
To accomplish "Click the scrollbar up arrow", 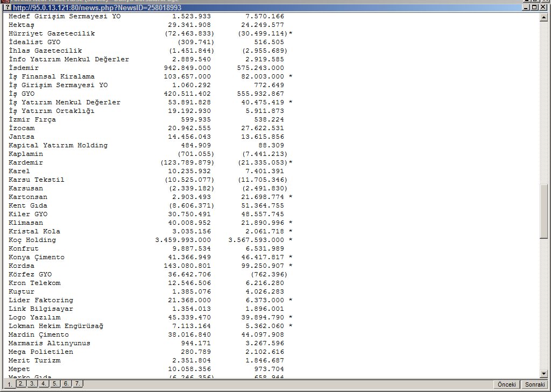I will pyautogui.click(x=543, y=17).
